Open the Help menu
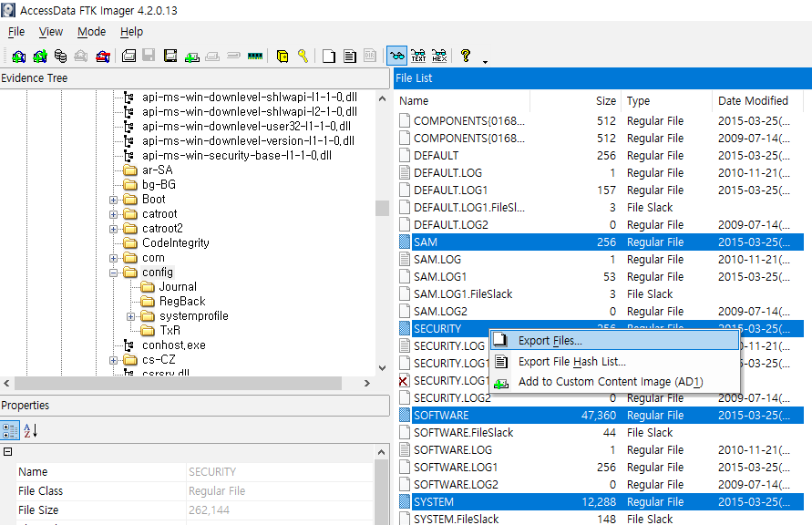Image resolution: width=812 pixels, height=525 pixels. coord(131,32)
